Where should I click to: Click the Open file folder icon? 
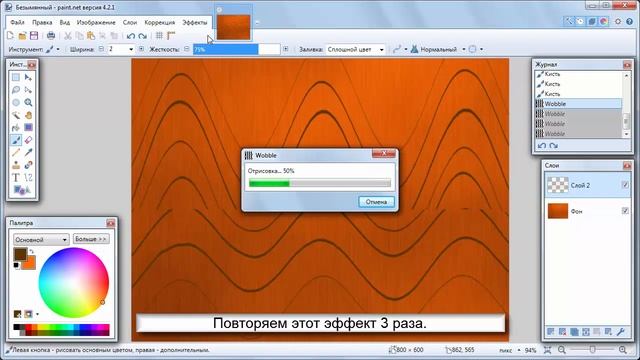click(x=22, y=36)
